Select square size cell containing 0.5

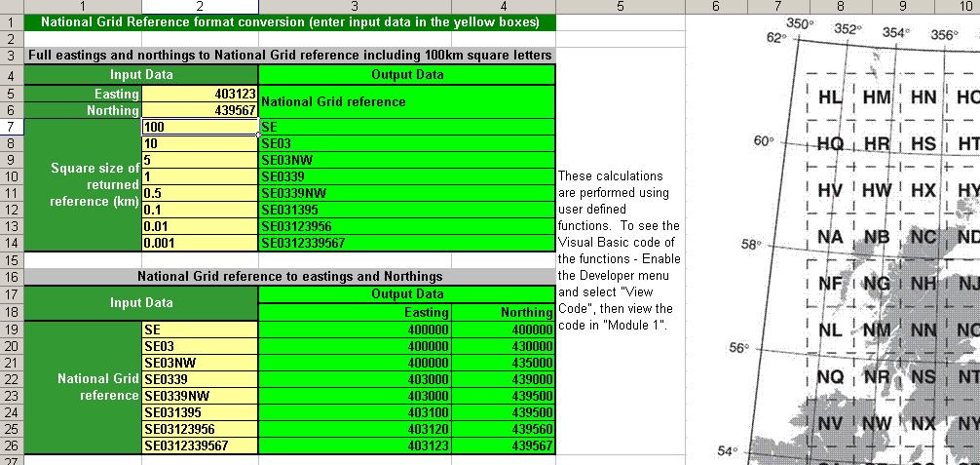click(x=200, y=193)
